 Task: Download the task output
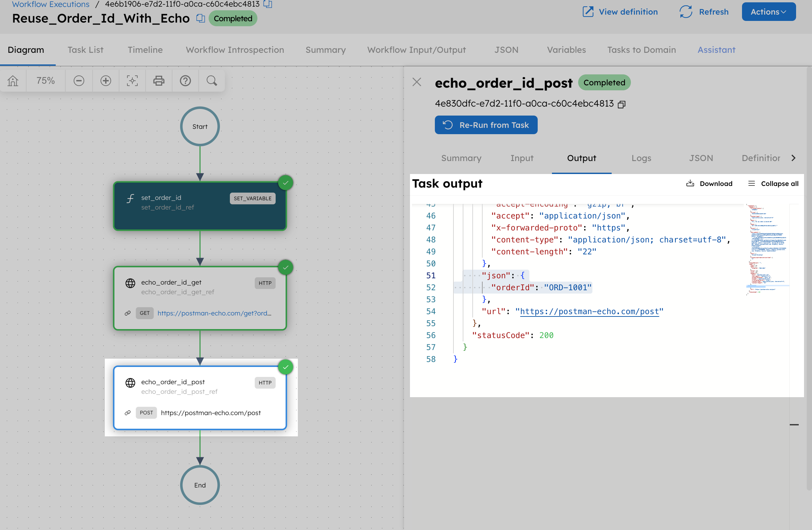pos(710,183)
